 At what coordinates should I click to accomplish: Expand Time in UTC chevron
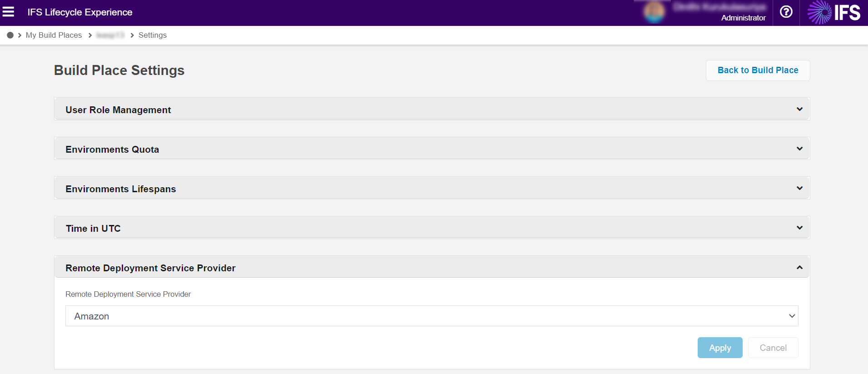coord(799,228)
